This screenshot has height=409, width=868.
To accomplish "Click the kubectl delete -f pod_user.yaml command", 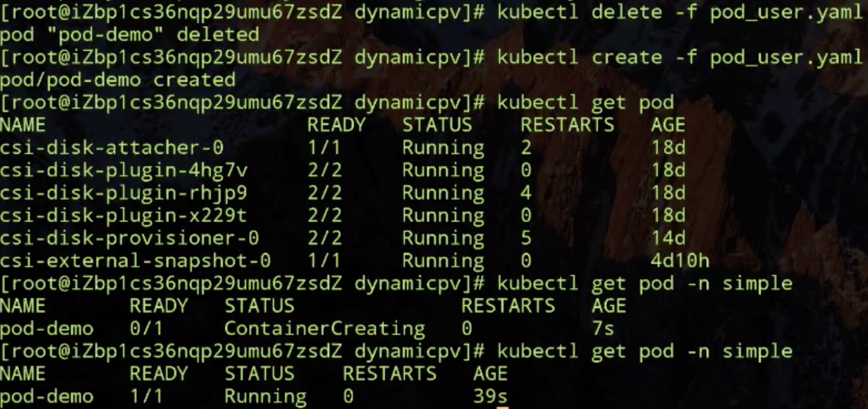I will pos(679,12).
